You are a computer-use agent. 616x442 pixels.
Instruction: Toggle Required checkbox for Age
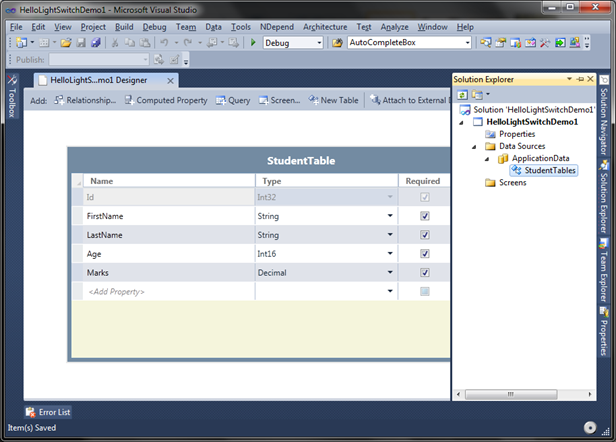coord(425,253)
